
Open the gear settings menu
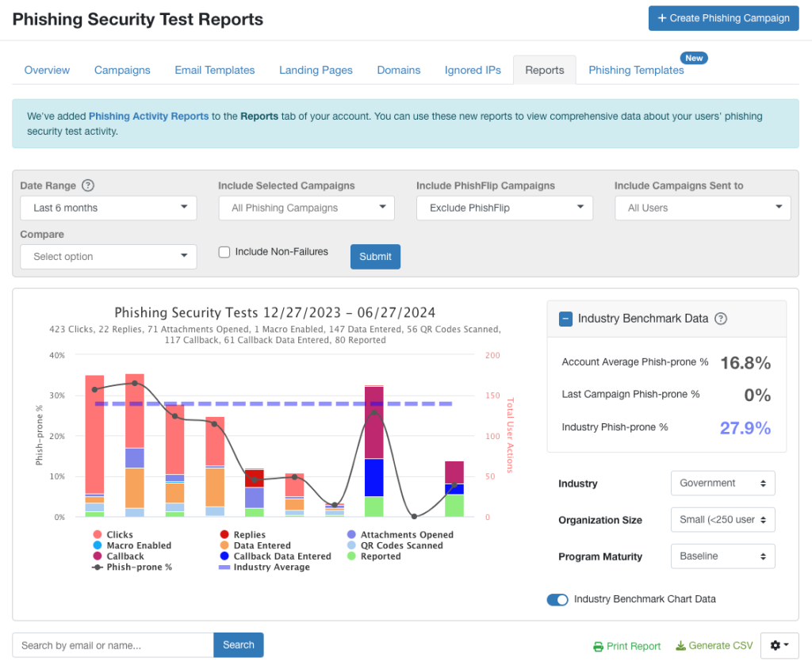coord(779,645)
